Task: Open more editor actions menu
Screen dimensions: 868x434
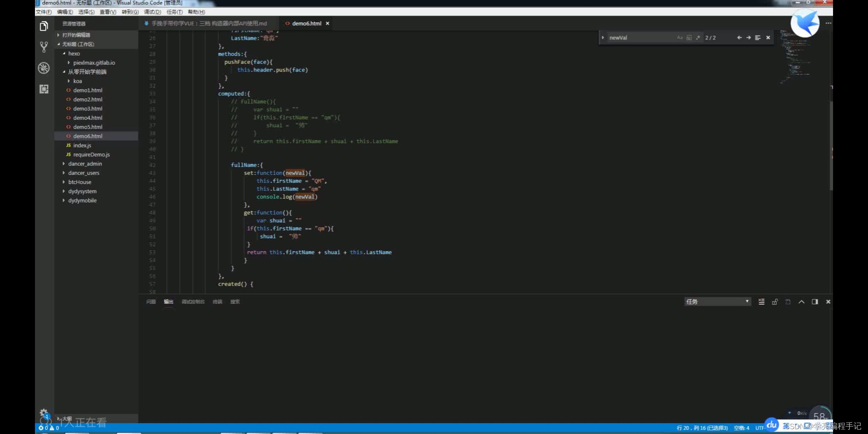Action: [828, 23]
